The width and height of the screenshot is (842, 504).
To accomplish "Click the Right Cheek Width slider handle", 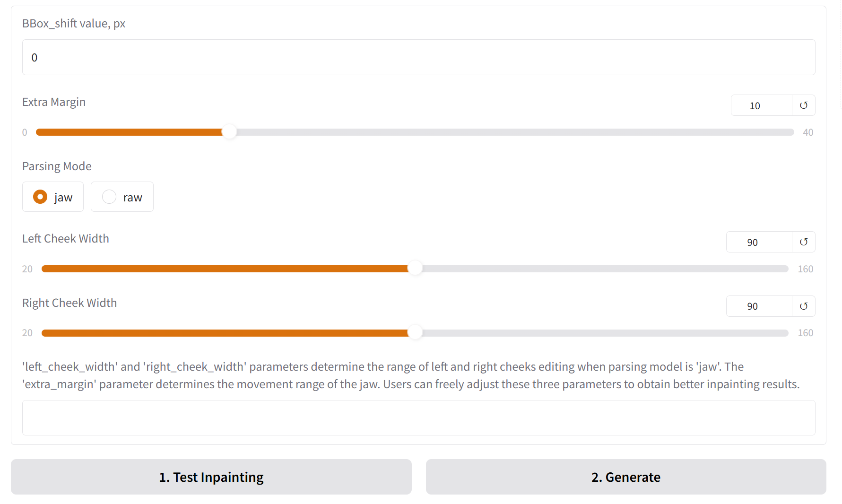I will coord(415,333).
